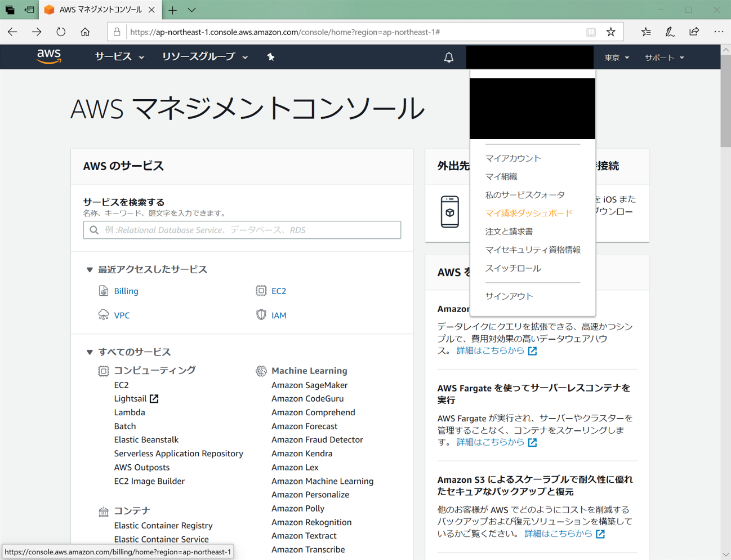Click the EC2 chip icon in recent services

(261, 291)
